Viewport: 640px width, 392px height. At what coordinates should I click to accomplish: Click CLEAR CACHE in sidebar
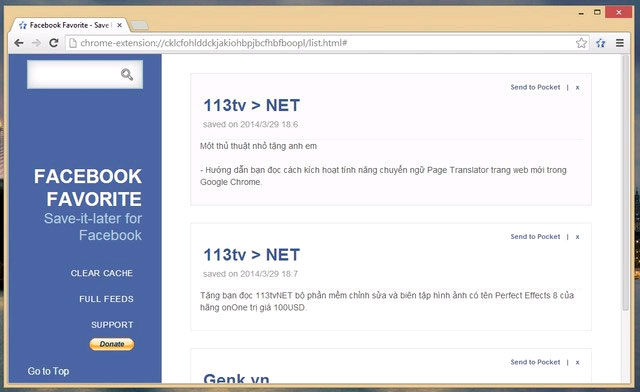coord(102,273)
